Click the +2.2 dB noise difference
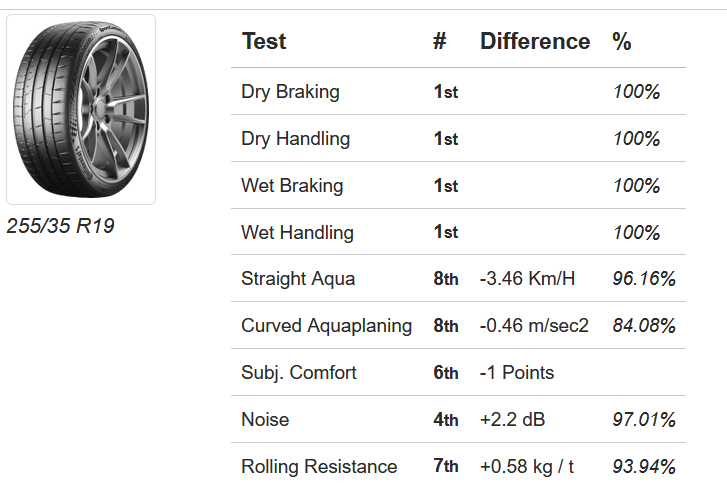The height and width of the screenshot is (486, 727). tap(514, 420)
